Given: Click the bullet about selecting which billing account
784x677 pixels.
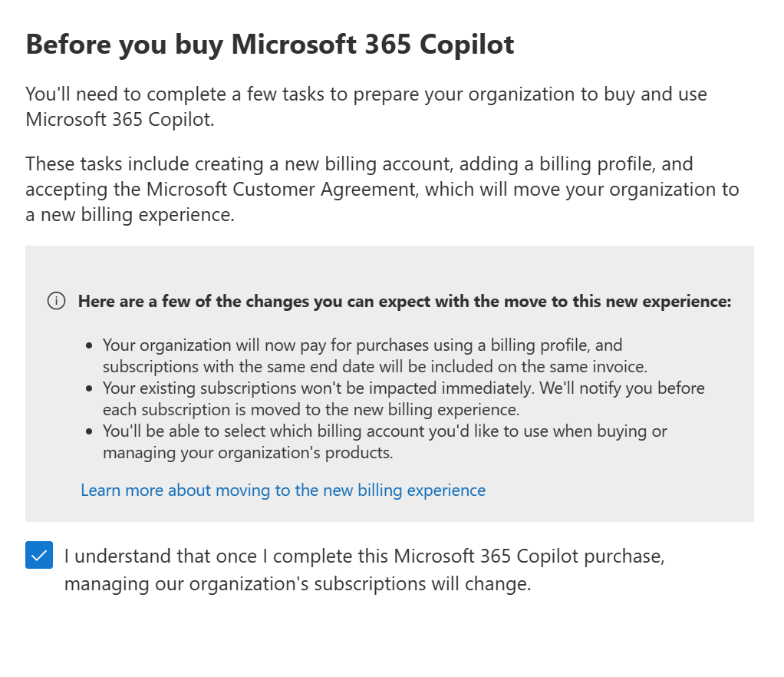Looking at the screenshot, I should click(x=384, y=431).
